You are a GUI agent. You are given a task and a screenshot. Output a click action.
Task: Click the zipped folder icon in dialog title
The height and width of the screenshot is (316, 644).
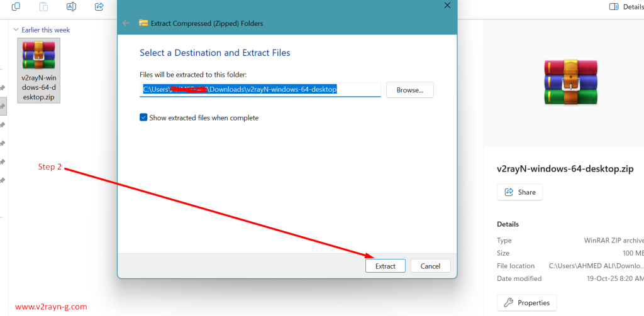click(143, 23)
